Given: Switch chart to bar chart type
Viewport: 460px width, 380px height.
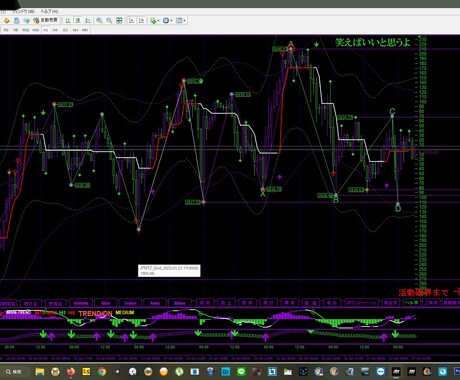Looking at the screenshot, I should (x=68, y=21).
